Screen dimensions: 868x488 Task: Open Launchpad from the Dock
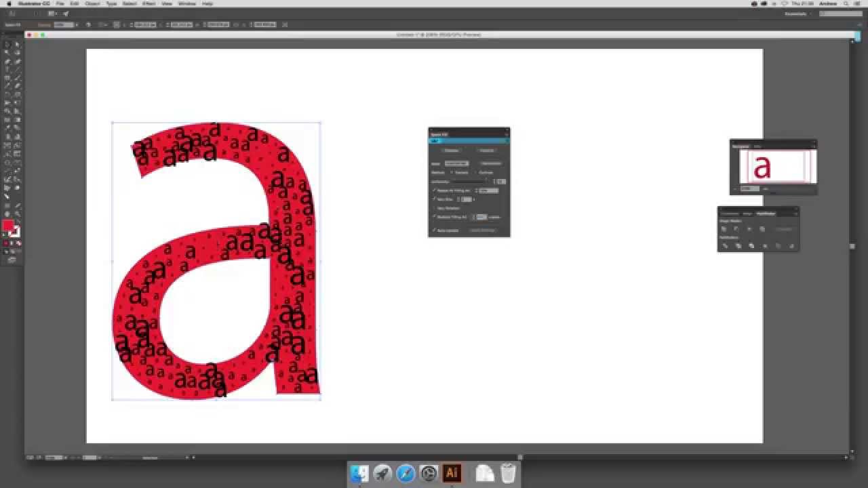tap(382, 473)
